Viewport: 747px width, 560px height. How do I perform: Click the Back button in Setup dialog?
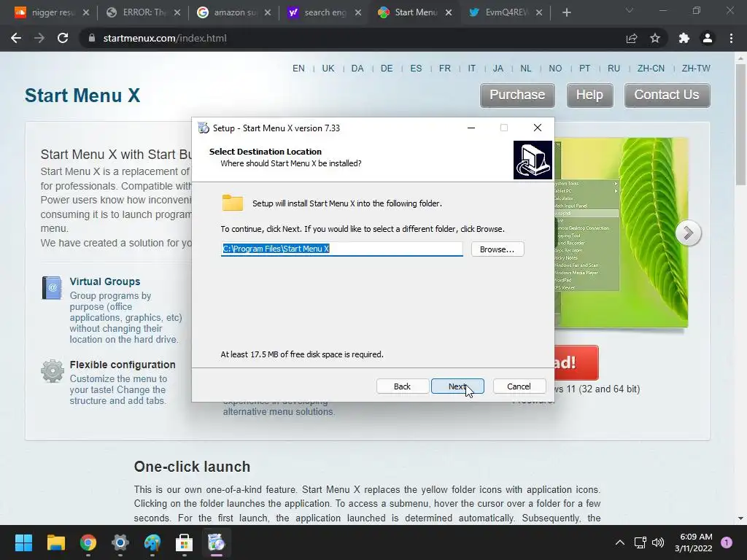402,386
